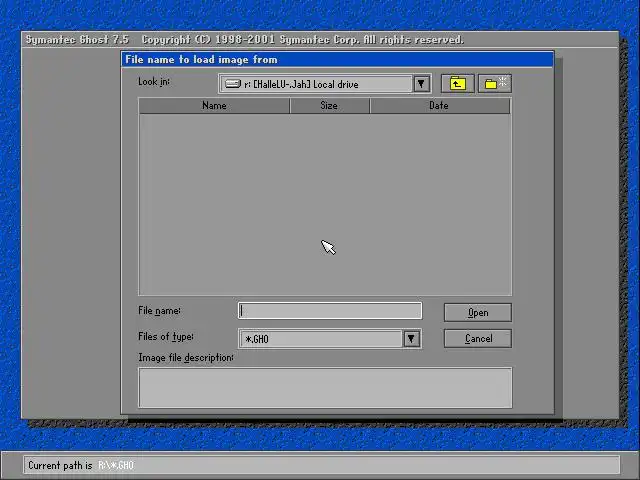Sort by the Size column header

coord(329,106)
